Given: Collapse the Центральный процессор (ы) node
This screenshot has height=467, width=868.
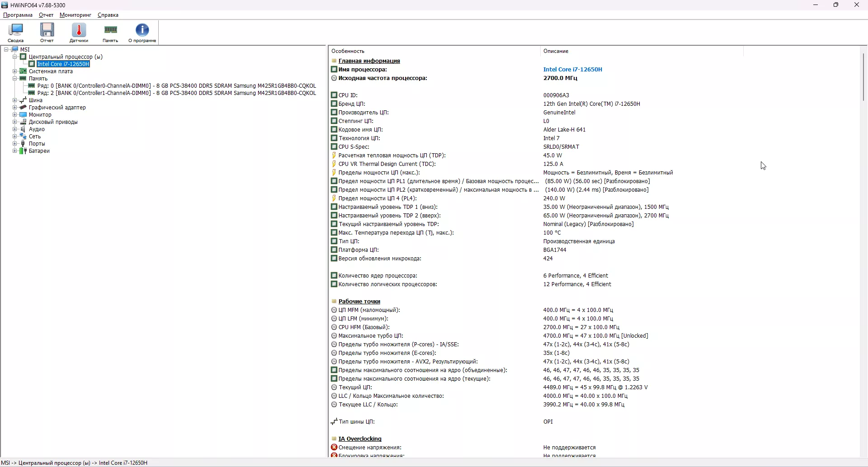Looking at the screenshot, I should (x=14, y=57).
